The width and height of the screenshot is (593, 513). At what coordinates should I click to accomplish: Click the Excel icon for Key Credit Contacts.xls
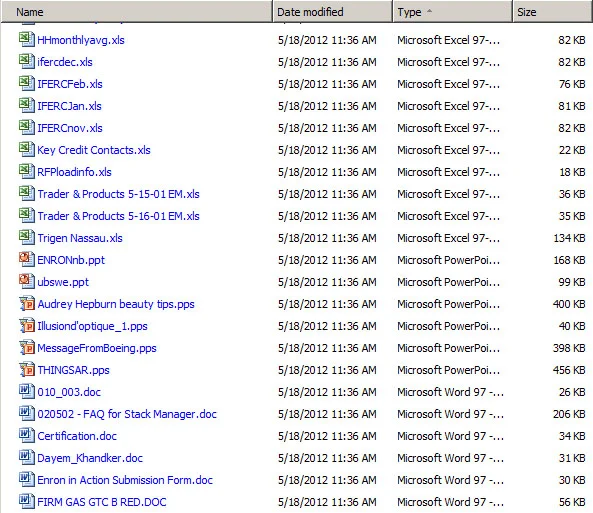pos(26,149)
